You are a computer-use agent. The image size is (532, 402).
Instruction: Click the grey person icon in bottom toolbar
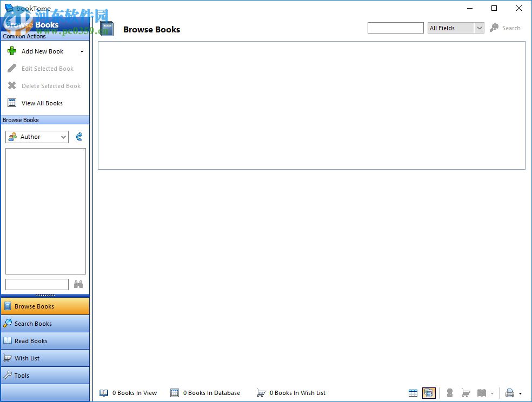click(x=450, y=393)
